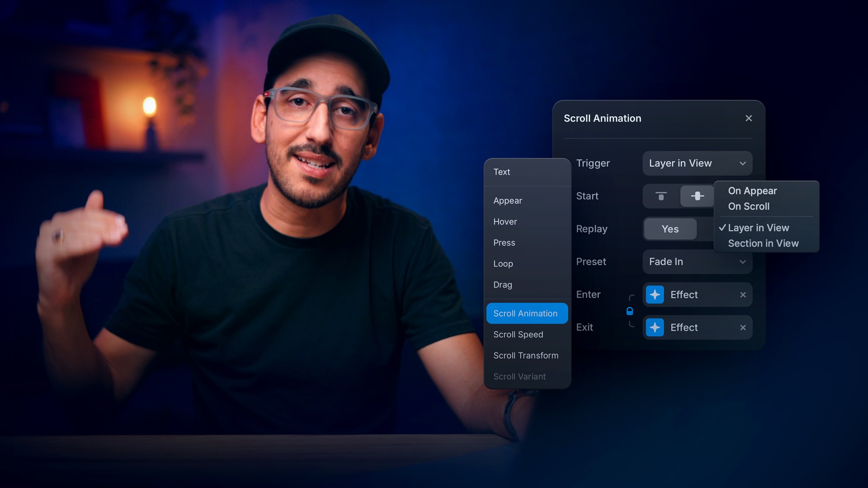Remove the Enter effect with its X
Image resolution: width=868 pixels, height=488 pixels.
point(743,295)
